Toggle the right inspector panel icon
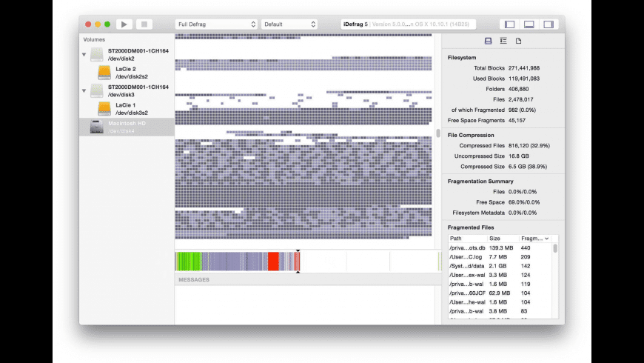 tap(549, 24)
